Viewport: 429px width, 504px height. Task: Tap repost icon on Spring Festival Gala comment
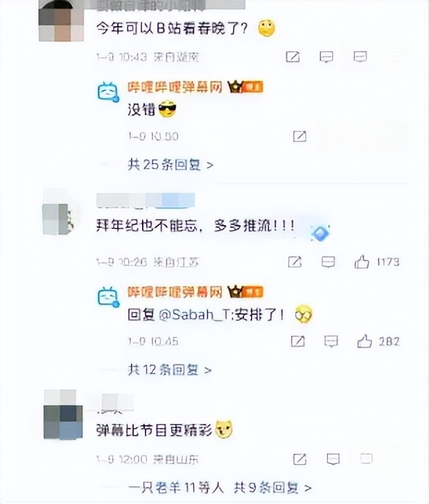292,57
